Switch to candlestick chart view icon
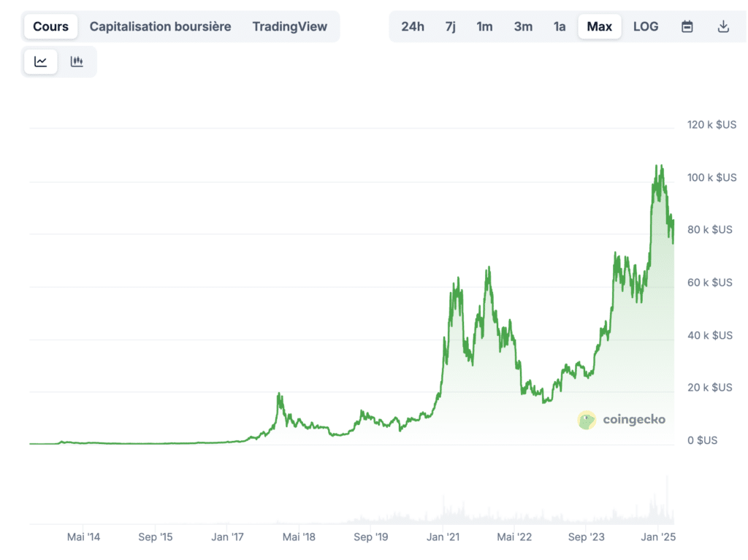The image size is (748, 560). click(x=77, y=62)
